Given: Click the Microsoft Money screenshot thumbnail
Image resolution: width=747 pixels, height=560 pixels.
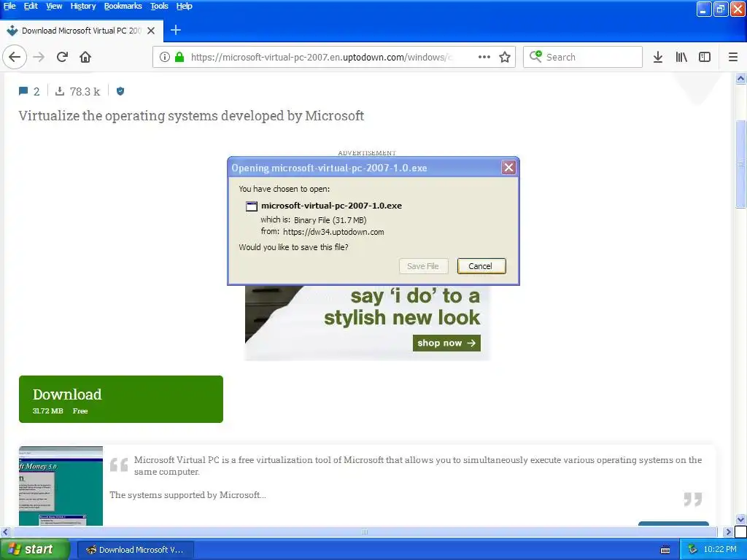Looking at the screenshot, I should click(x=61, y=486).
